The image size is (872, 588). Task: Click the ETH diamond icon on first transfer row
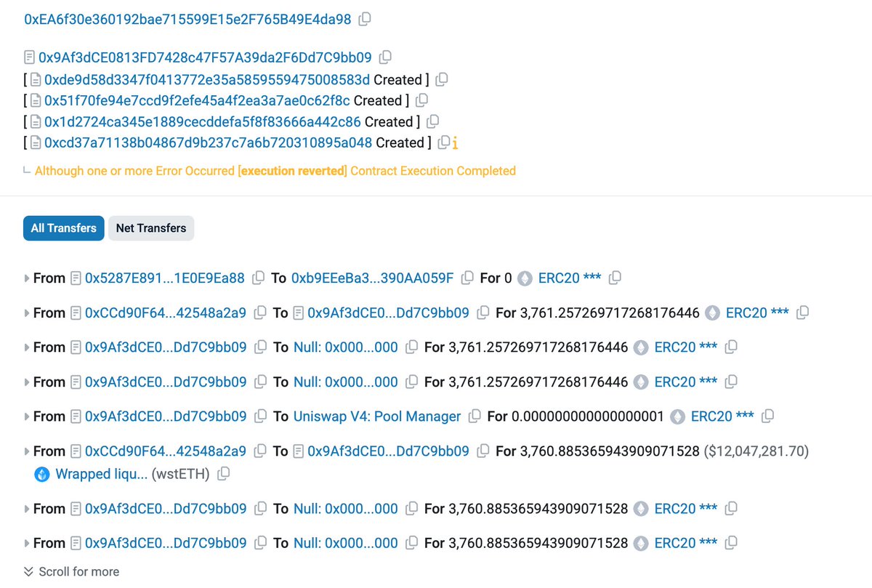tap(525, 278)
